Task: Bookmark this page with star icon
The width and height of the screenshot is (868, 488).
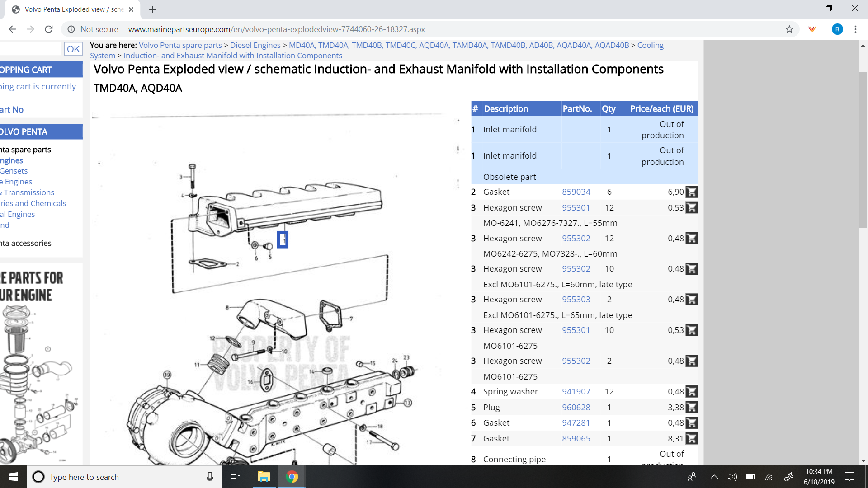Action: 789,29
